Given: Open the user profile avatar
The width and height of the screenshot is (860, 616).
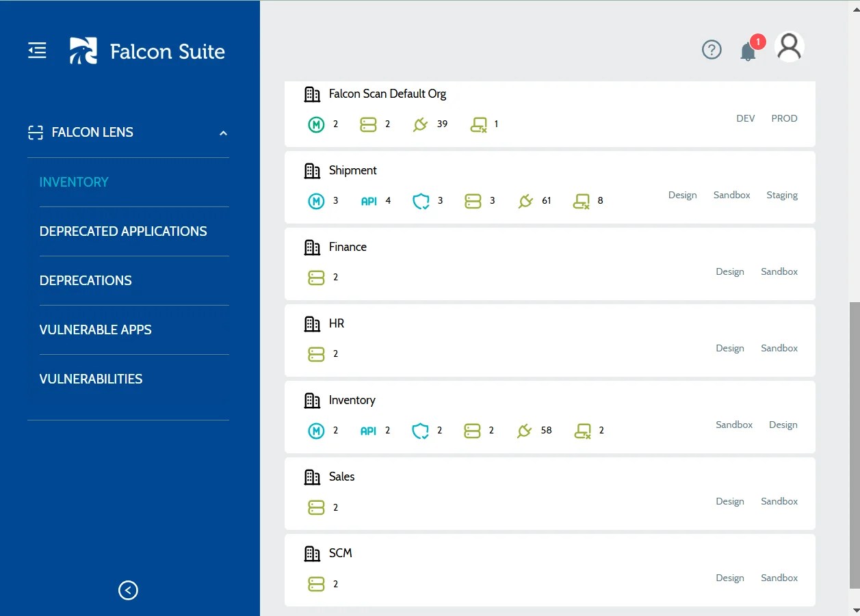Looking at the screenshot, I should pos(789,47).
